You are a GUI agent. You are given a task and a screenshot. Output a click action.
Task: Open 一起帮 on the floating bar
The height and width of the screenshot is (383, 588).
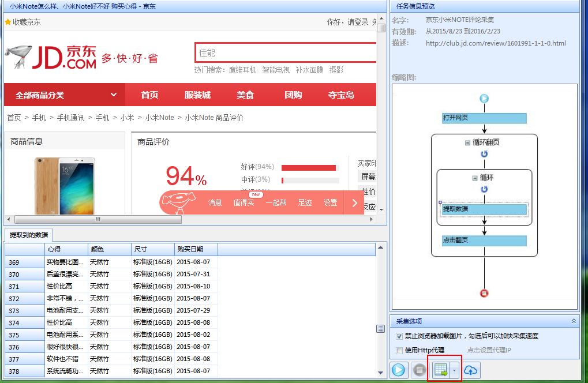[276, 202]
